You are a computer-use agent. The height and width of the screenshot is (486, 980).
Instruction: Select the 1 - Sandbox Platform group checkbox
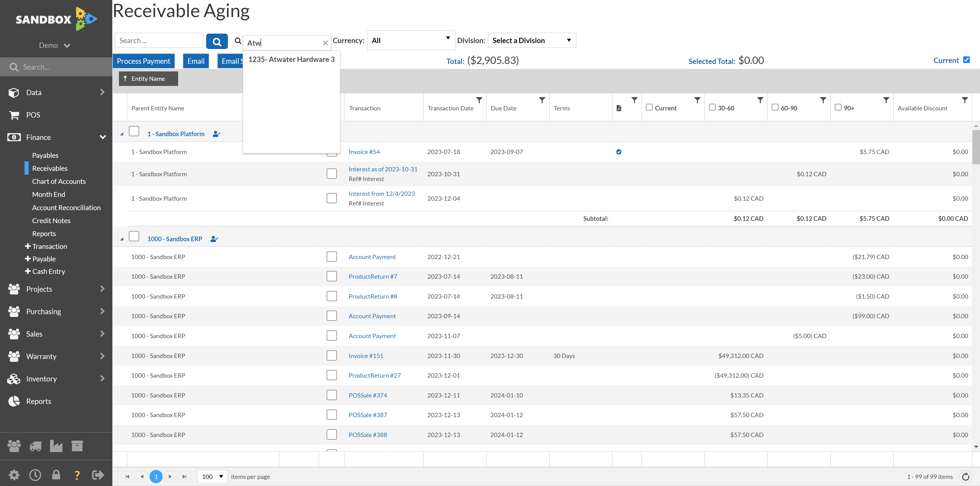tap(134, 131)
